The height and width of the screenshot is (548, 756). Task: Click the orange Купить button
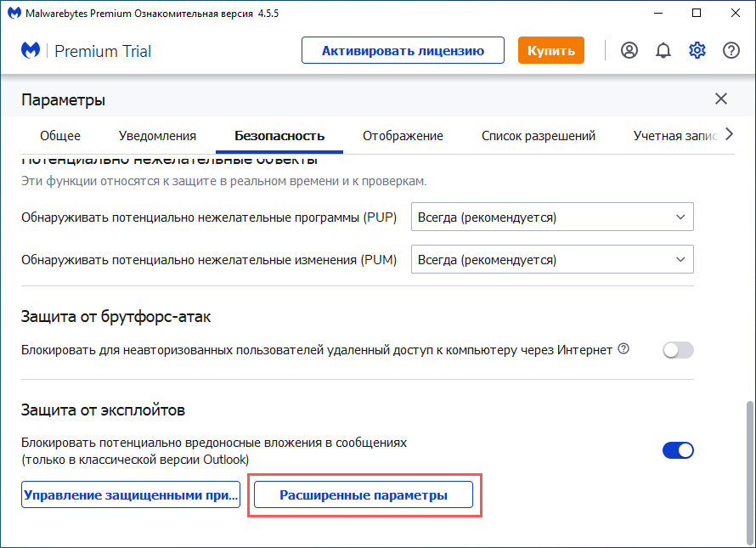click(551, 50)
